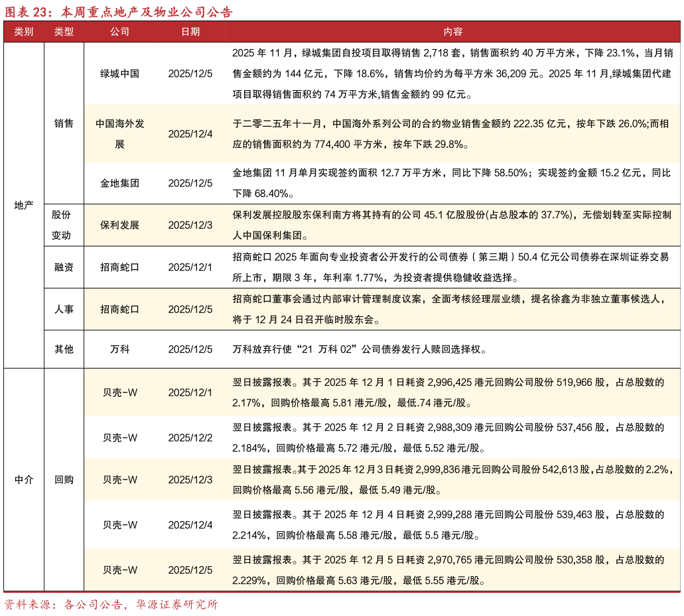Screen dimensions: 684x616
Task: Click date 2025/12/4 in 中国海外发展 row
Action: [190, 134]
